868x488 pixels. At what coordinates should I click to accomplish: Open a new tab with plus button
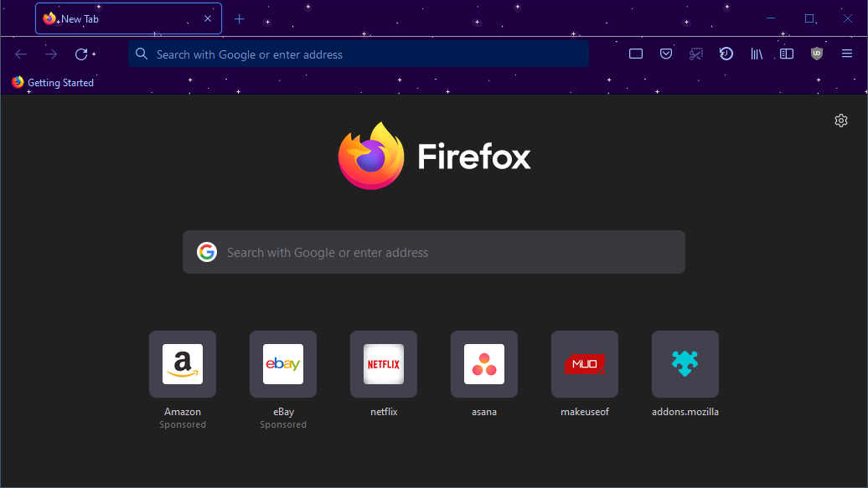coord(240,18)
